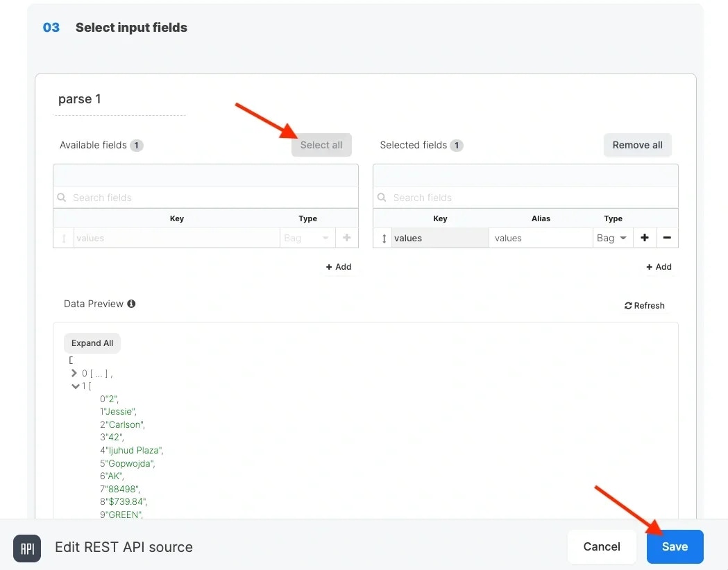Click the minus icon to remove values field
The height and width of the screenshot is (570, 728).
(667, 238)
